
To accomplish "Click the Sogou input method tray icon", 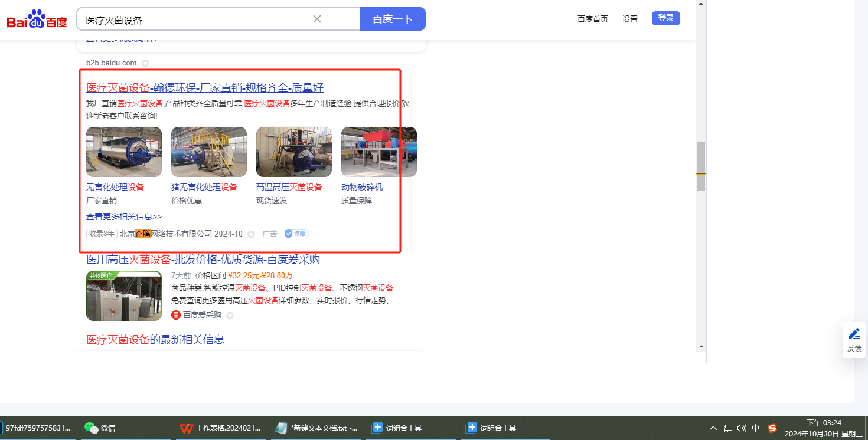I will click(772, 428).
